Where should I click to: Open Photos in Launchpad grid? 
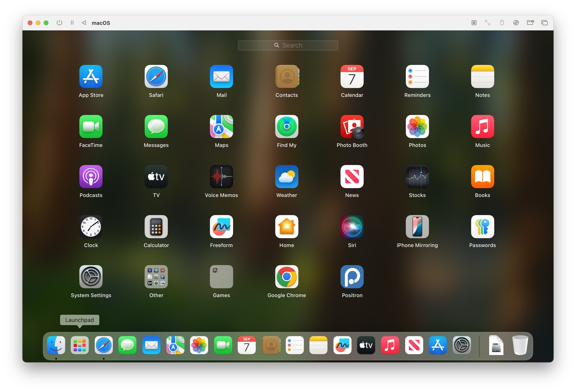[x=417, y=127]
